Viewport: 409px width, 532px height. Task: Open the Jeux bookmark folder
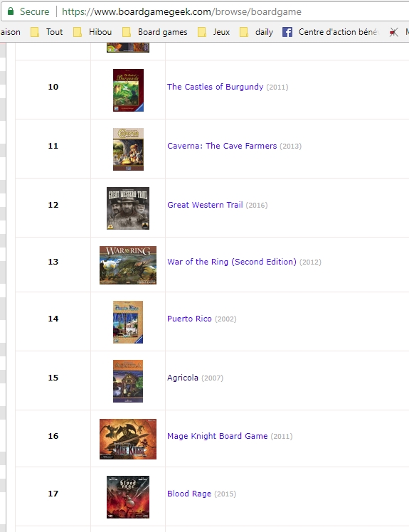click(214, 32)
